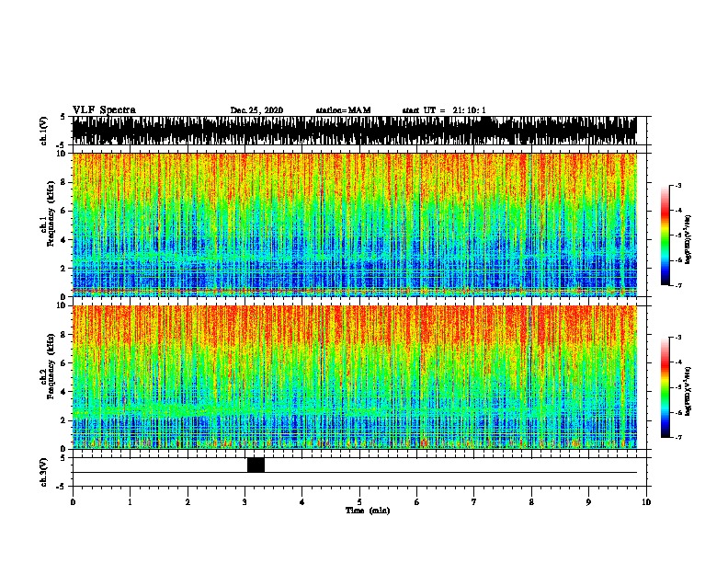Click the "VLF Spectra" title text

(x=104, y=110)
